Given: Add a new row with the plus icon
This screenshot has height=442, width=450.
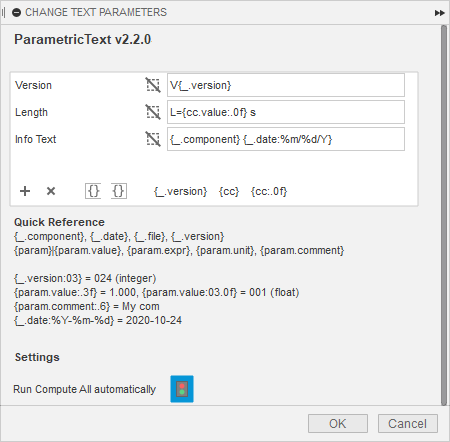Looking at the screenshot, I should tap(25, 191).
